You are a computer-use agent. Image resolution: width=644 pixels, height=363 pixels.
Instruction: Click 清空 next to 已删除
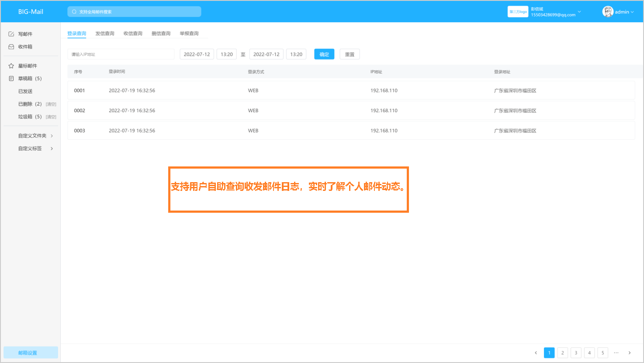point(51,104)
